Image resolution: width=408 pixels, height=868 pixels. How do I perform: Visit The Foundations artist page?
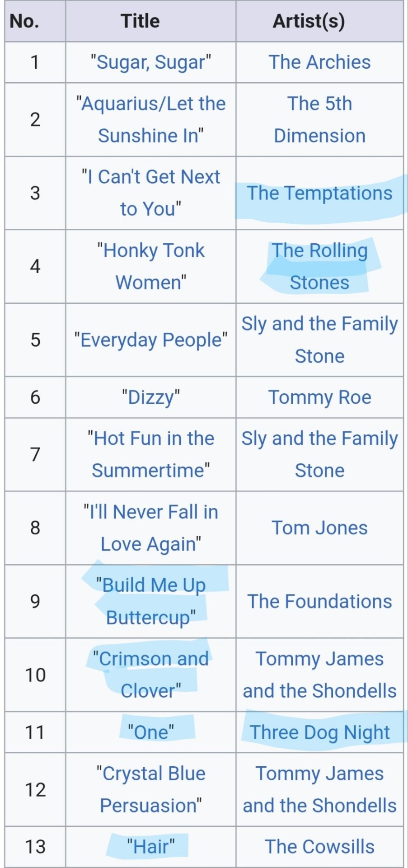320,601
